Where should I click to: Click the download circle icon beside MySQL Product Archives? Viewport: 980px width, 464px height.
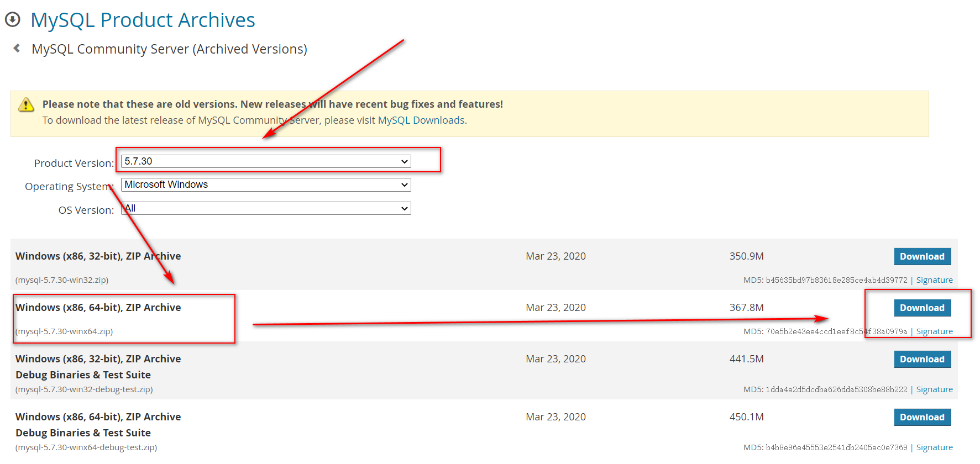pyautogui.click(x=13, y=20)
